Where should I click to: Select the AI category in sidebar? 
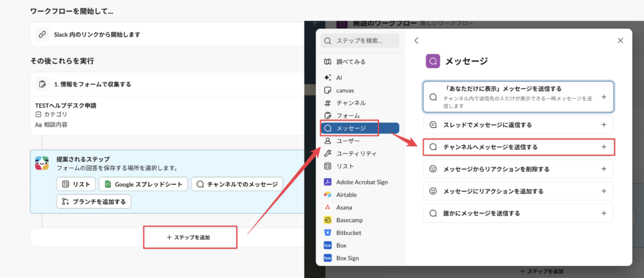pyautogui.click(x=340, y=77)
